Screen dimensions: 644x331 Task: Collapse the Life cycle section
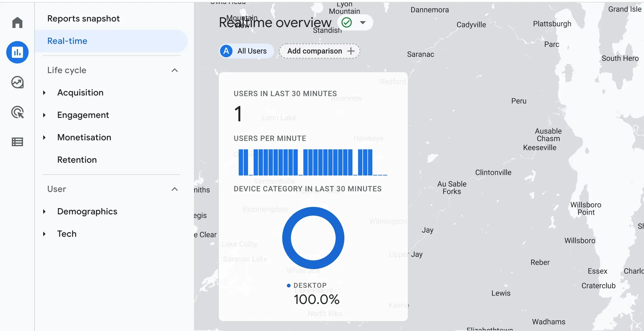click(175, 70)
